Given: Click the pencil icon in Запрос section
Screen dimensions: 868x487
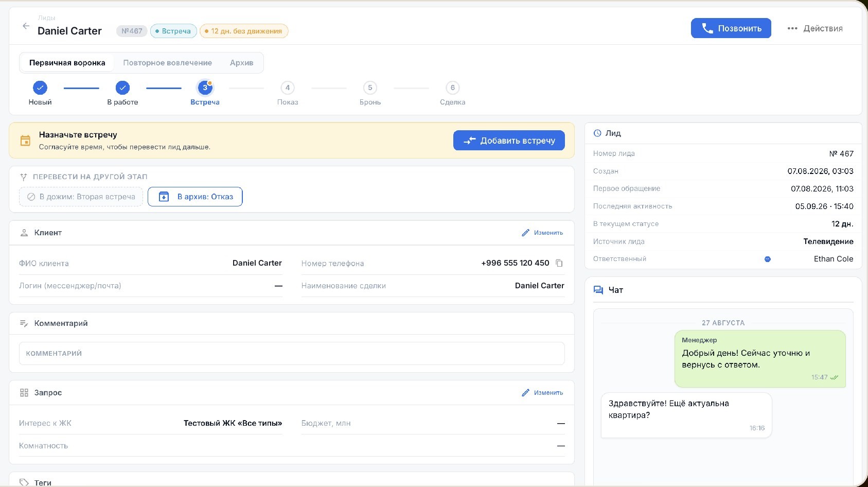Looking at the screenshot, I should (525, 393).
